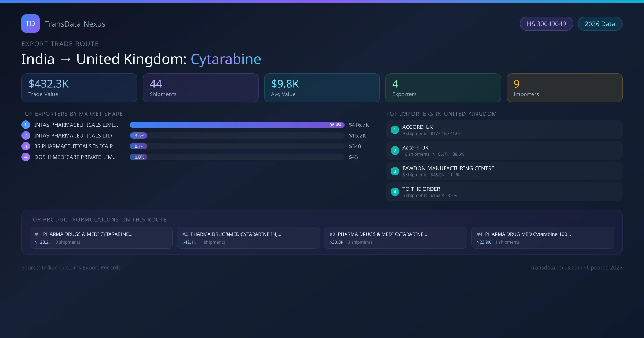The height and width of the screenshot is (338, 644).
Task: Select the $432.3K Trade Value card
Action: pyautogui.click(x=79, y=88)
